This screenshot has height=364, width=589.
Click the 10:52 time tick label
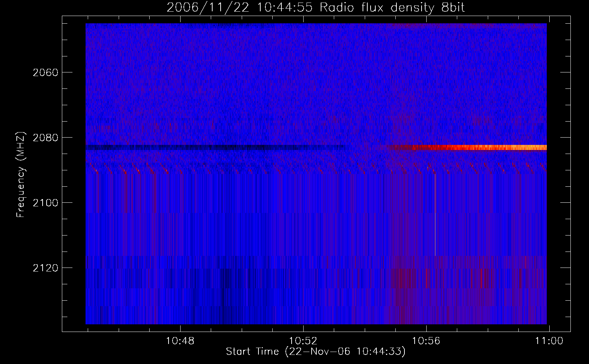tap(303, 341)
